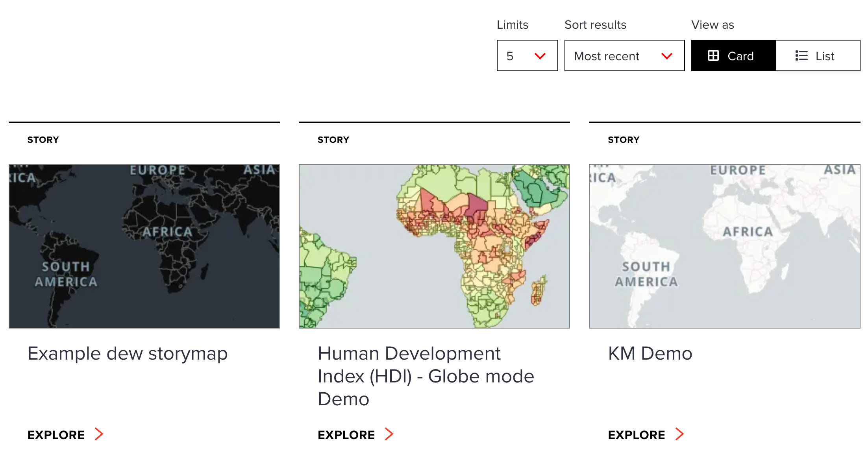Switch to Card view
The width and height of the screenshot is (868, 469).
tap(733, 55)
